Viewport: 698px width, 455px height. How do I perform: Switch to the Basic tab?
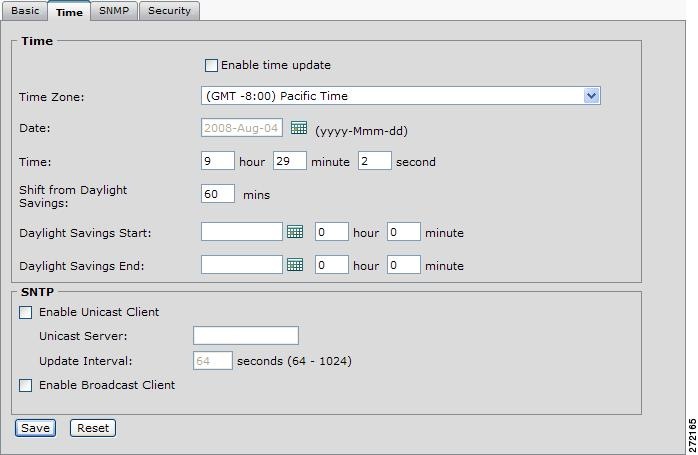click(x=25, y=11)
